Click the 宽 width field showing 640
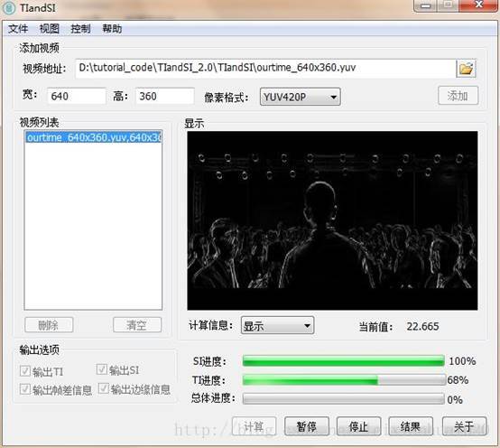The image size is (500, 448). tap(77, 96)
